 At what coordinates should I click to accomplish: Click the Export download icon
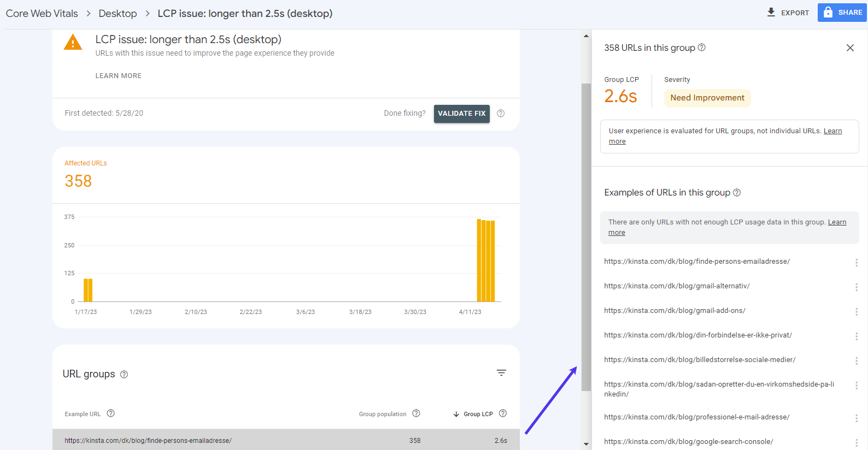[771, 12]
